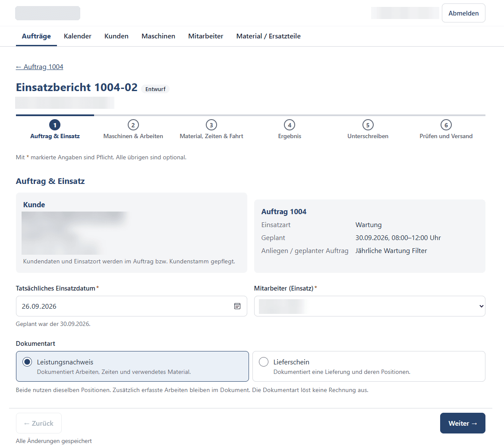
Task: Click the 'Jährliche Wartung Filter' text
Action: pos(391,251)
